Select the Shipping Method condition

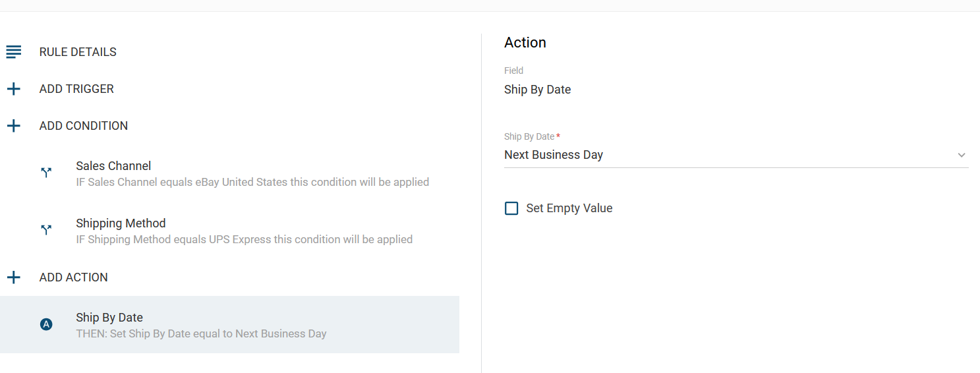point(229,231)
